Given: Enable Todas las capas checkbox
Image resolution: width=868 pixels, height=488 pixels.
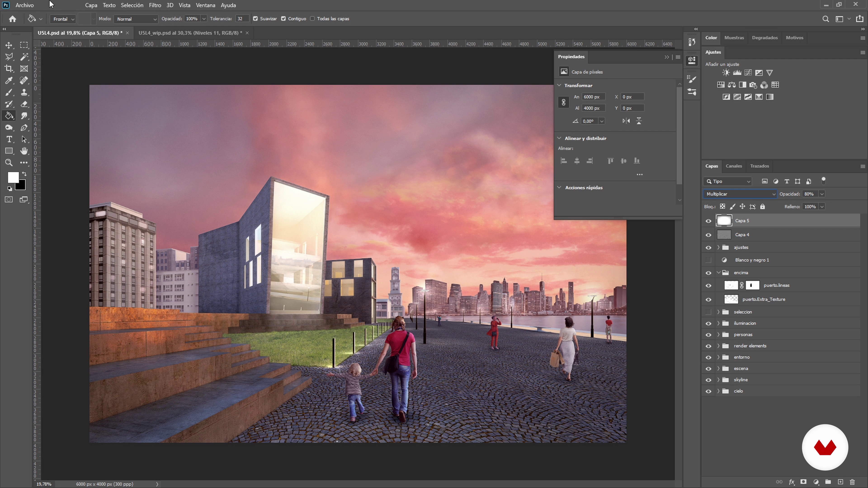Looking at the screenshot, I should tap(312, 19).
